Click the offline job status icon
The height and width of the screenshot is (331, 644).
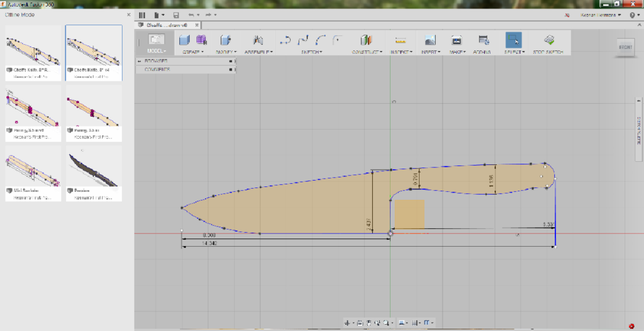(x=568, y=15)
